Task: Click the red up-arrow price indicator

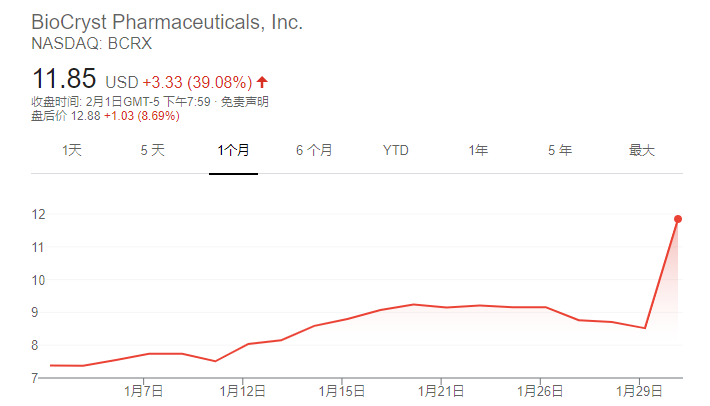Action: pos(263,81)
